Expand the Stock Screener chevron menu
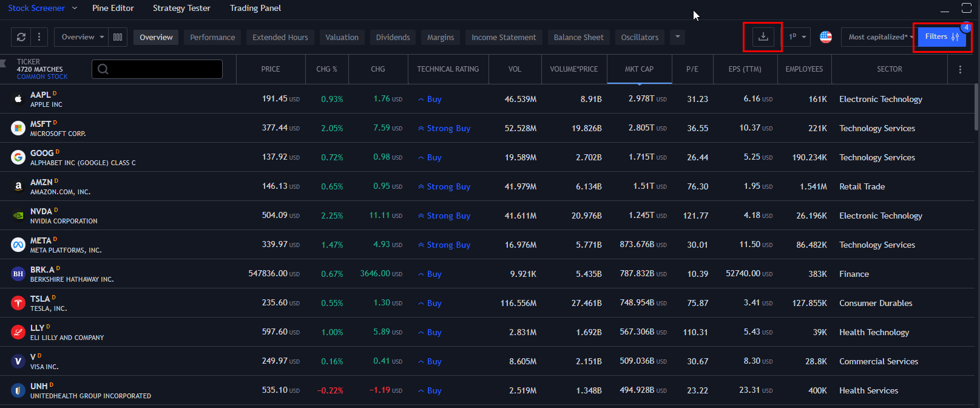Image resolution: width=980 pixels, height=408 pixels. coord(75,8)
